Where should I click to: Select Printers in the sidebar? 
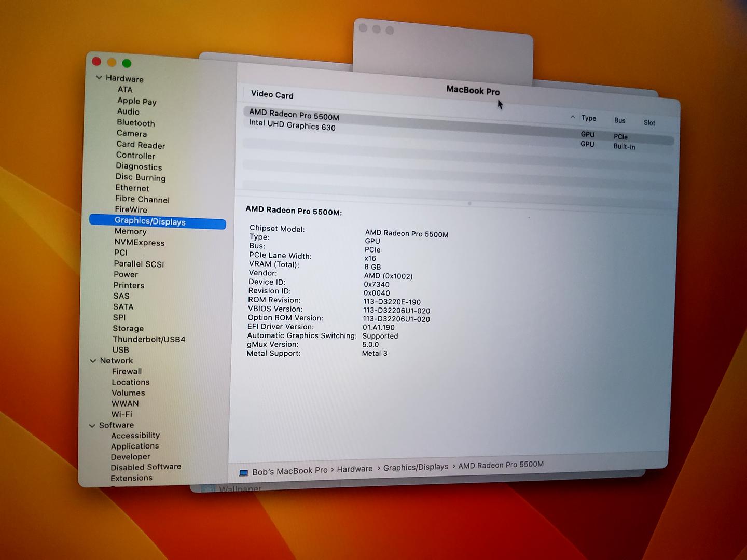click(129, 285)
